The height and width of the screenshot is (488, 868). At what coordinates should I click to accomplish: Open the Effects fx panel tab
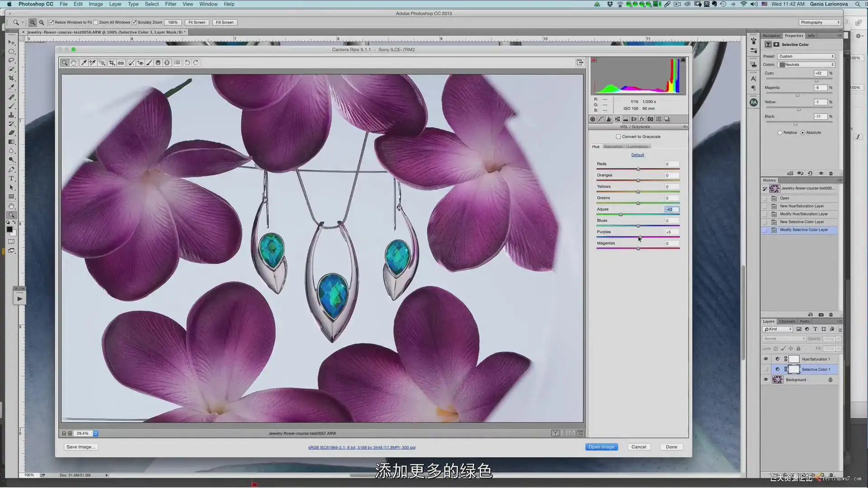tap(642, 119)
